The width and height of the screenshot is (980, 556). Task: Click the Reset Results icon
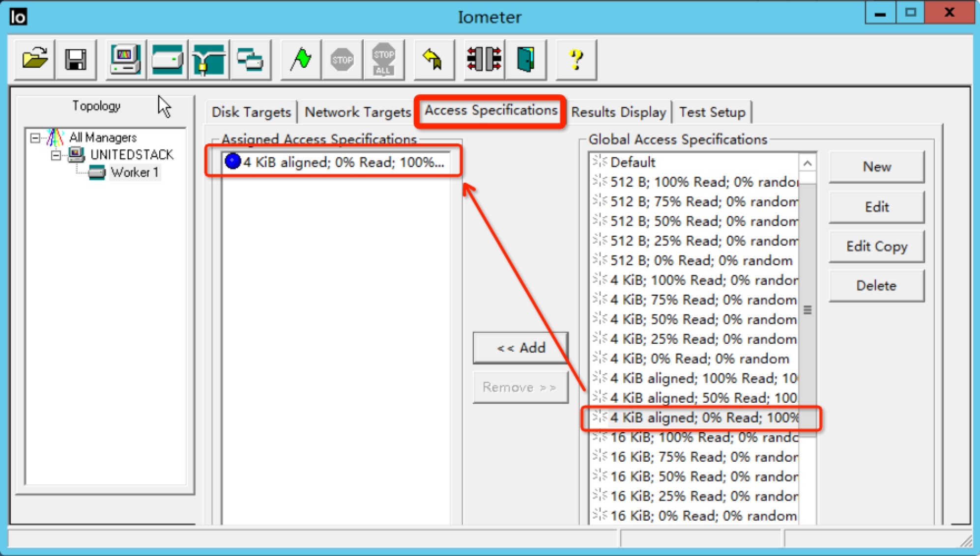pos(431,60)
